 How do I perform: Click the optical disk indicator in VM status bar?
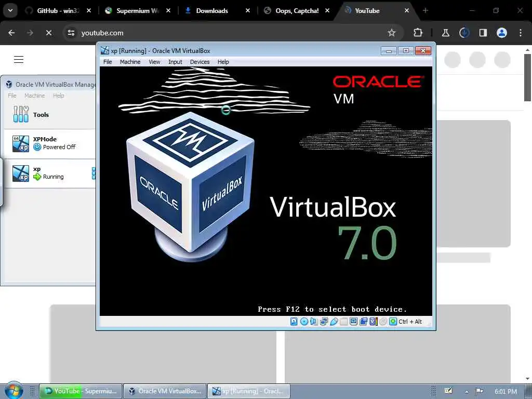point(304,321)
